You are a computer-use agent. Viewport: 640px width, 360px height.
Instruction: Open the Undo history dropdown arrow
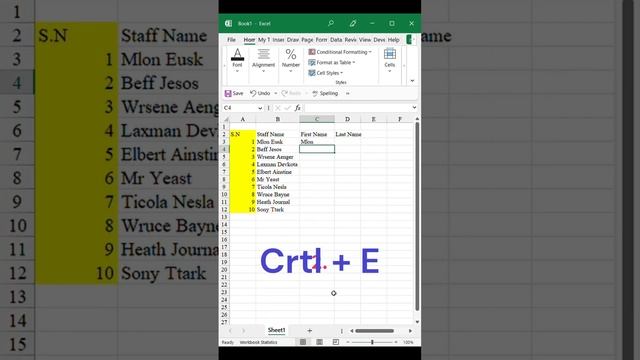[x=276, y=93]
